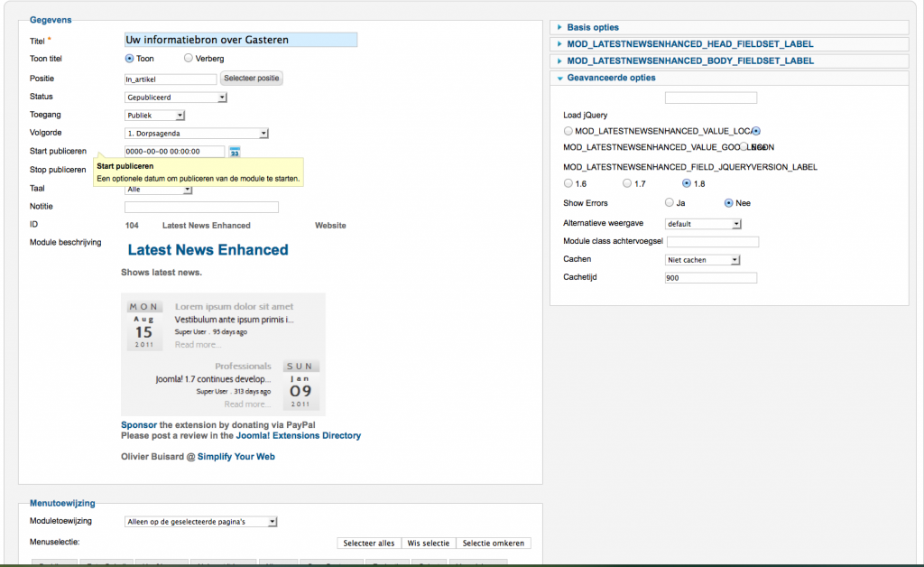Select the Verberg radio button
924x567 pixels.
[x=189, y=59]
